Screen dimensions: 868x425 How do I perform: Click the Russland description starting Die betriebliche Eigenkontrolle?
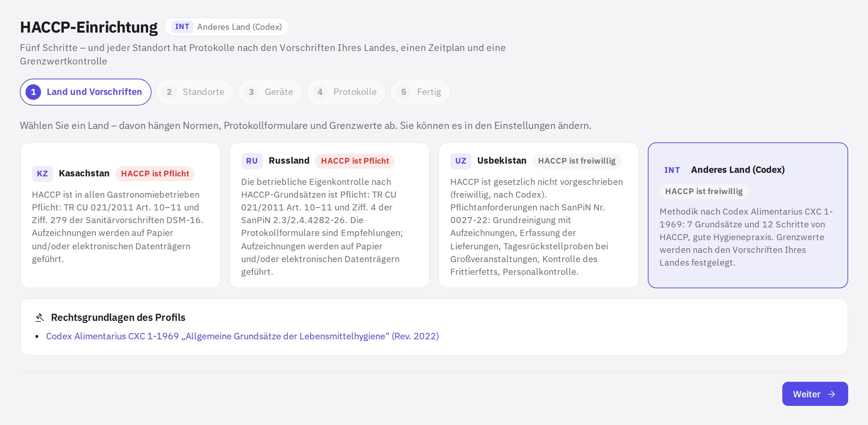tap(322, 227)
